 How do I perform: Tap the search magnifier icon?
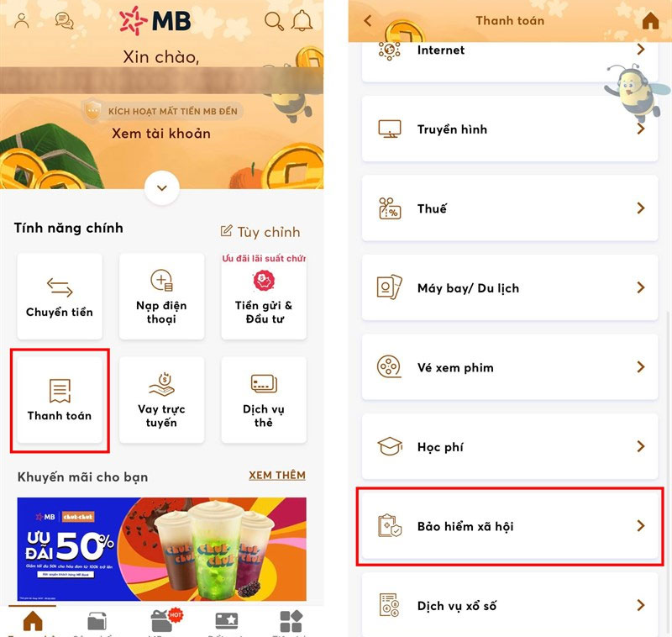point(274,21)
